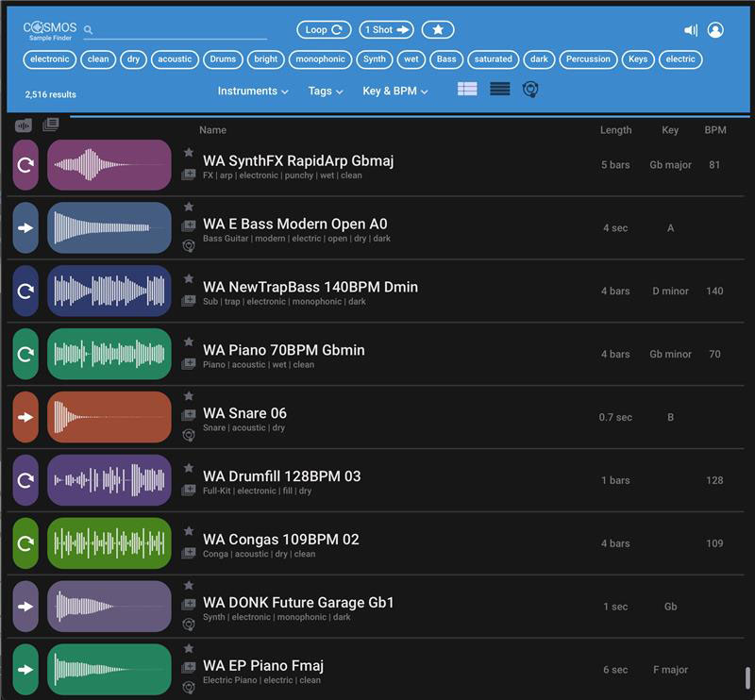Find sounds similar to WA E Bass Modern

pyautogui.click(x=189, y=246)
